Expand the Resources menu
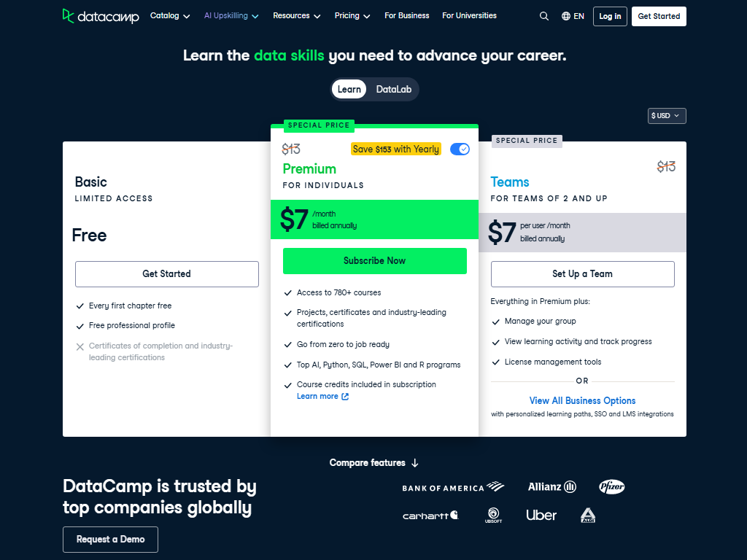 click(296, 16)
